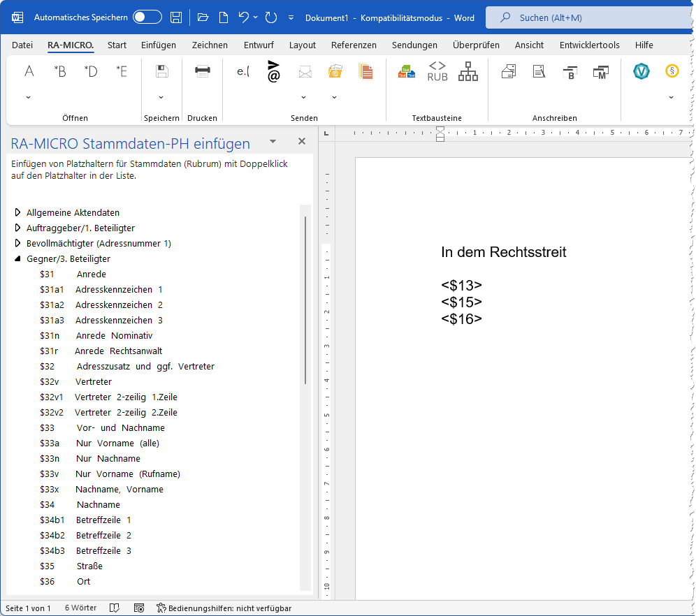Click the orange documents copy icon
This screenshot has height=616, width=696.
point(365,71)
